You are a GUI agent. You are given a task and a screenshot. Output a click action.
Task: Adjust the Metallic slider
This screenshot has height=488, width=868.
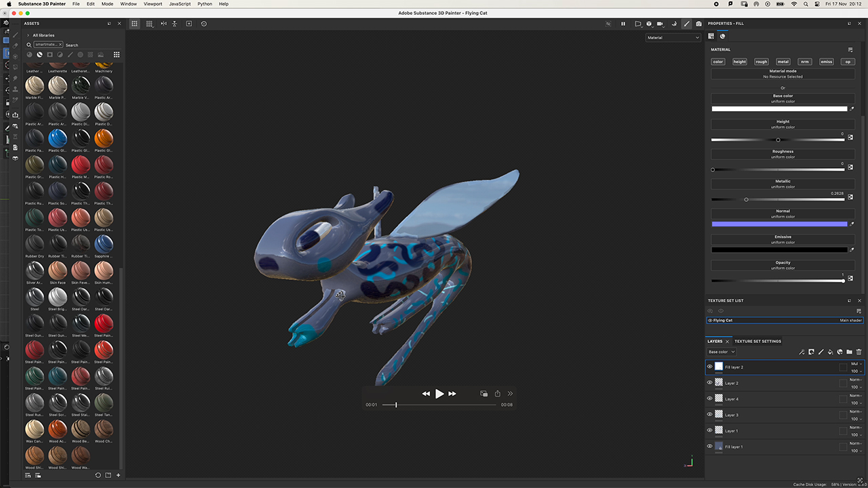click(778, 199)
